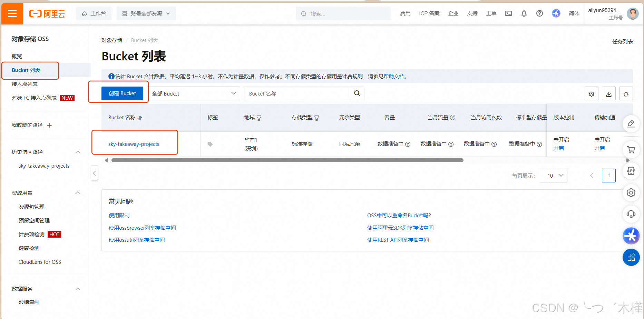Open CloudLens for OSS in sidebar

coord(40,262)
